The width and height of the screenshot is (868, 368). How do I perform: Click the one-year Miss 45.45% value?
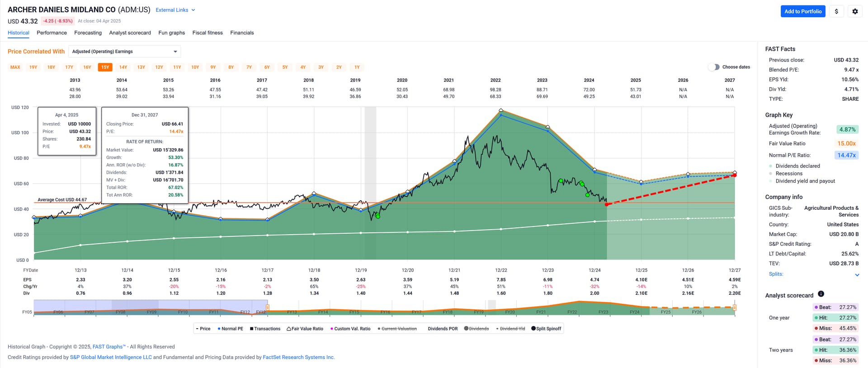point(848,328)
